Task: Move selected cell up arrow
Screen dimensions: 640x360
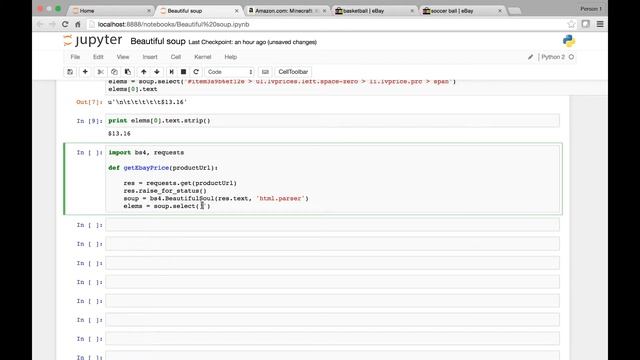Action: (x=144, y=72)
